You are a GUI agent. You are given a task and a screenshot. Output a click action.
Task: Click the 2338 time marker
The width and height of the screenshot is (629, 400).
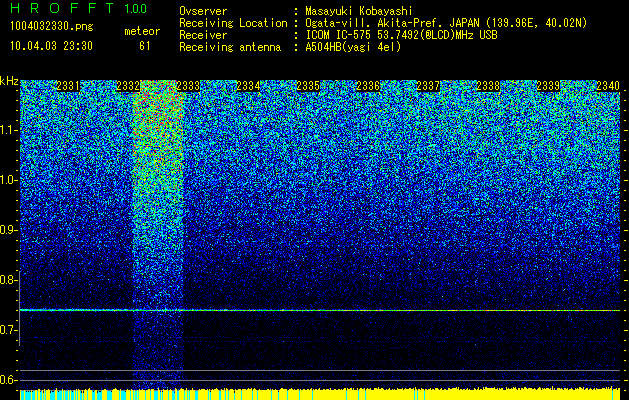pos(488,86)
